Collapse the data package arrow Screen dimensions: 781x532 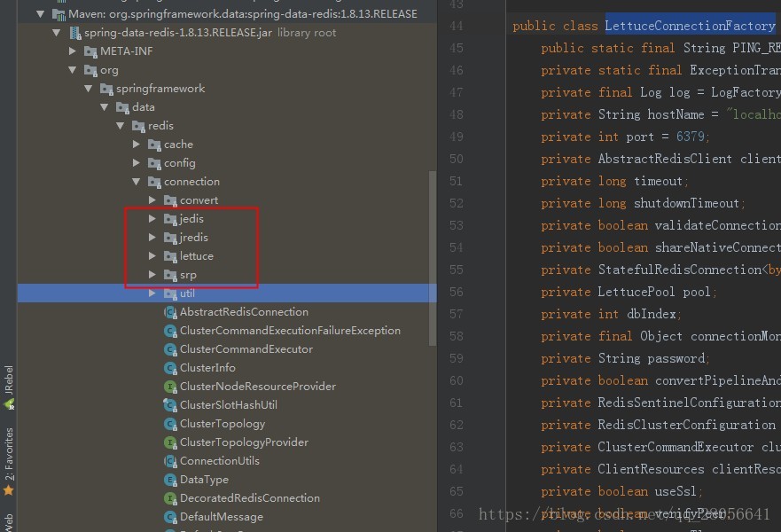104,107
